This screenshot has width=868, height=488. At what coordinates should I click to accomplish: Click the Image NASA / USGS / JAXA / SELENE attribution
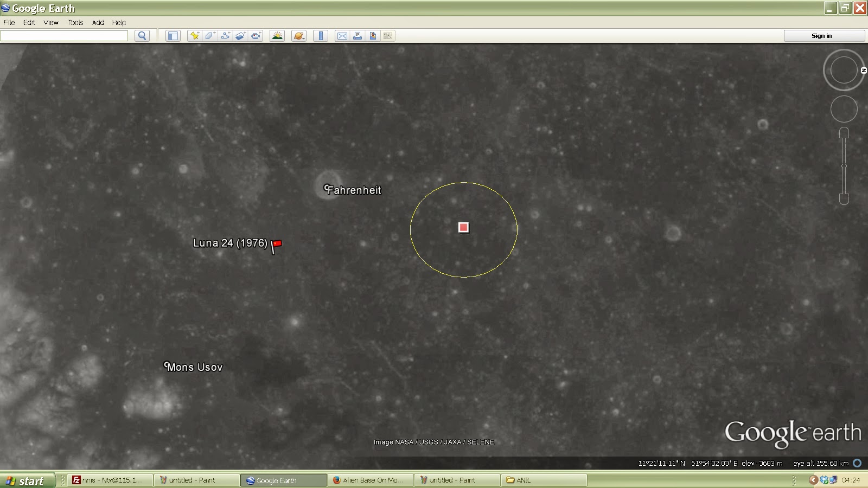433,442
